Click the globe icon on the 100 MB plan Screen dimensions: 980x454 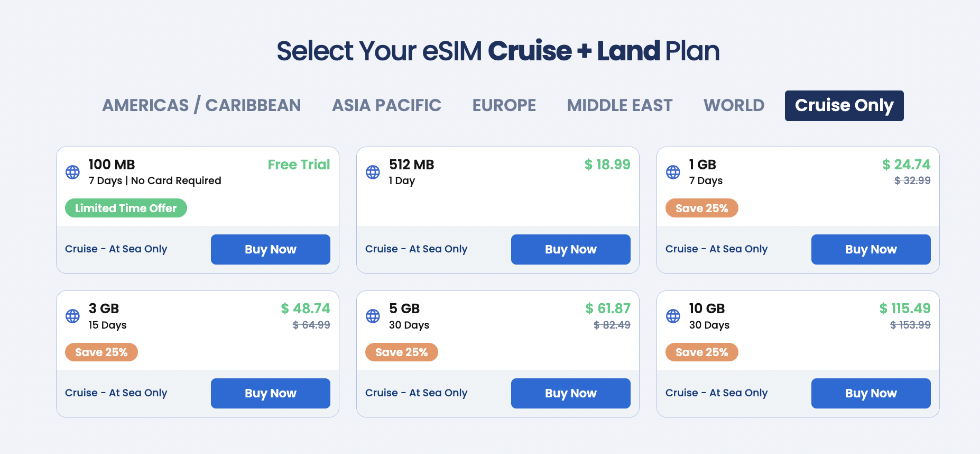72,172
